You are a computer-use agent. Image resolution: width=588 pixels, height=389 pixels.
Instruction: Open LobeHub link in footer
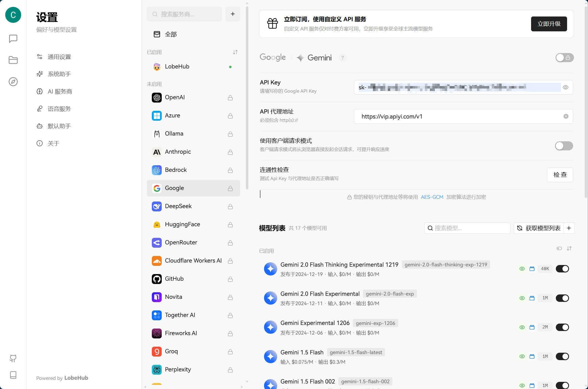tap(76, 378)
